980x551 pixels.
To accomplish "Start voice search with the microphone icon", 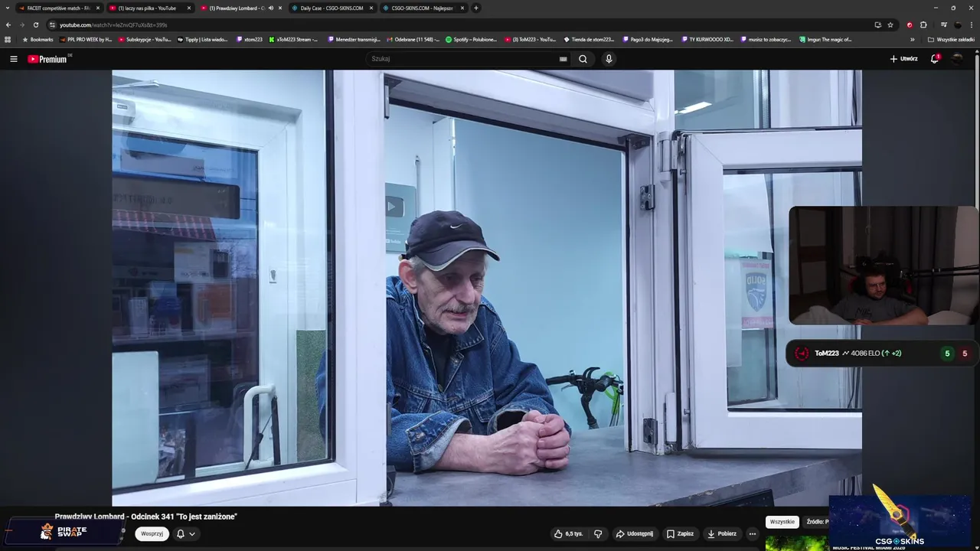I will pyautogui.click(x=609, y=59).
